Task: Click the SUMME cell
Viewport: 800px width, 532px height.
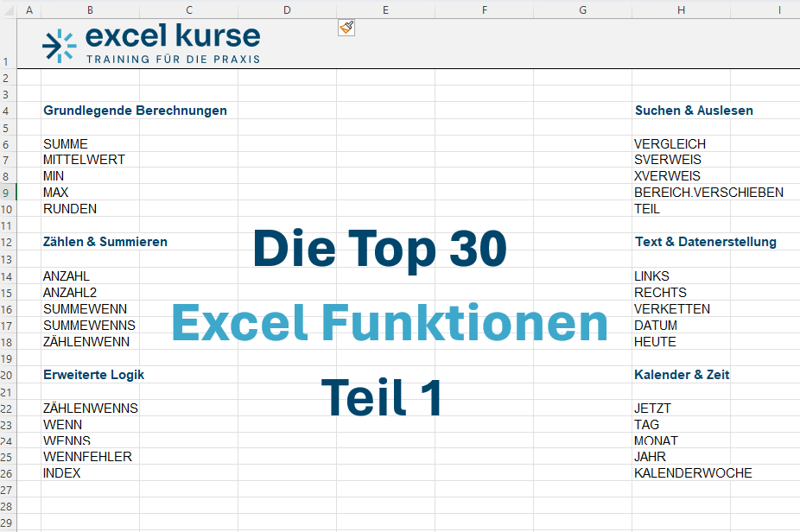Action: pos(66,144)
